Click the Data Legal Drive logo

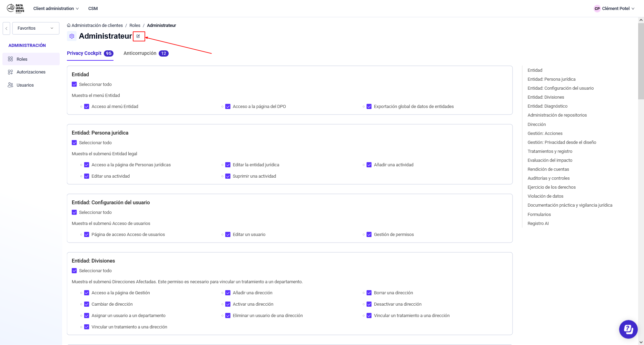point(16,8)
